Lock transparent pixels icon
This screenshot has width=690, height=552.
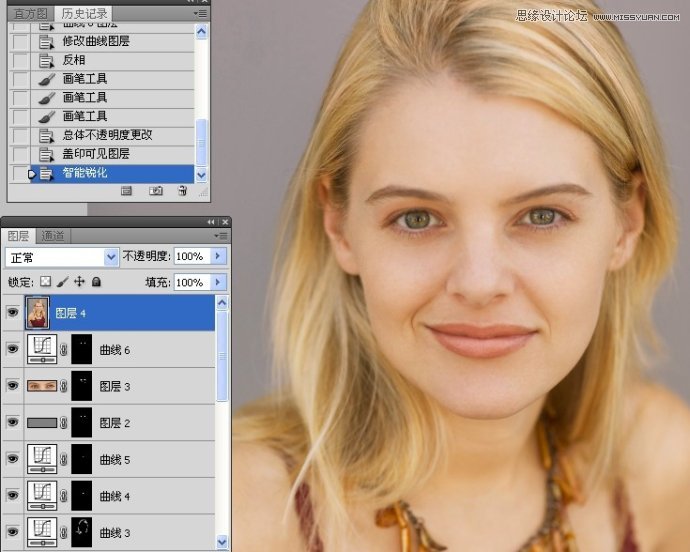coord(45,281)
